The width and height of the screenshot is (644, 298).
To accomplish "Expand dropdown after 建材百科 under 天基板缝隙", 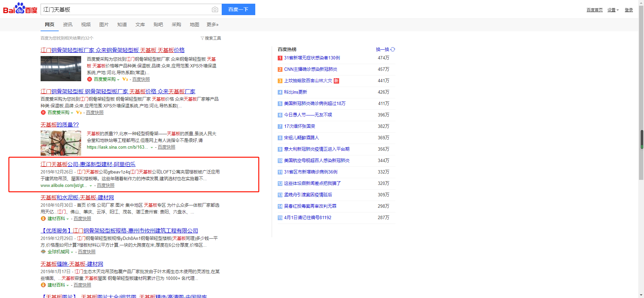I will point(68,286).
